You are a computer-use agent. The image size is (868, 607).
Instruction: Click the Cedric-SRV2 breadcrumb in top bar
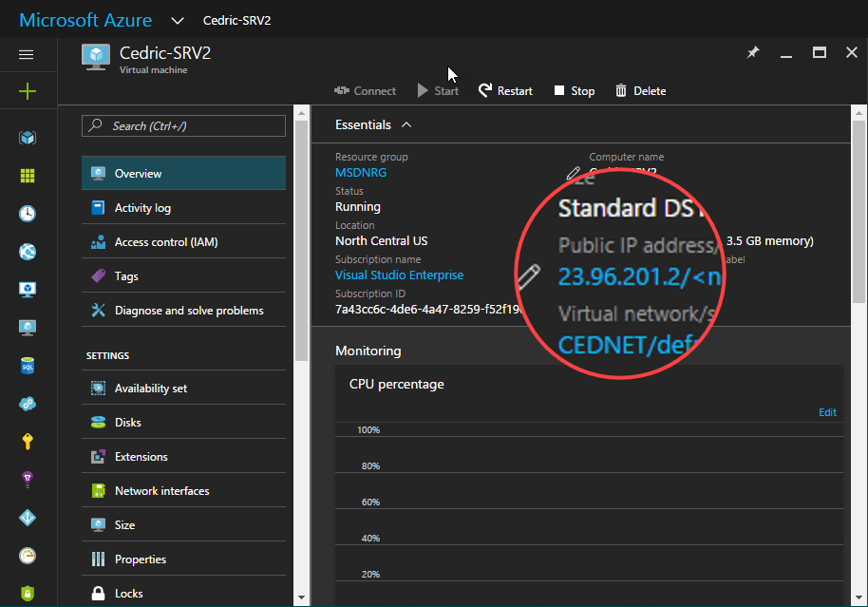point(236,21)
